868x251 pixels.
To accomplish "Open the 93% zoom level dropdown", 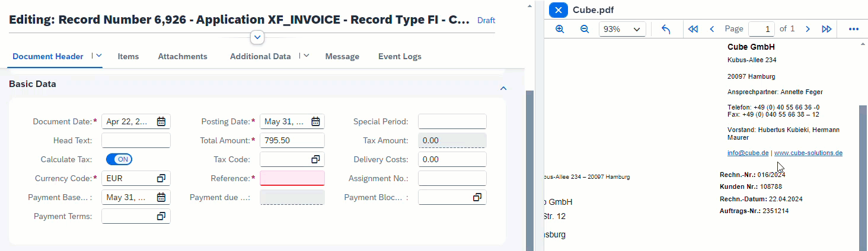I will click(622, 29).
